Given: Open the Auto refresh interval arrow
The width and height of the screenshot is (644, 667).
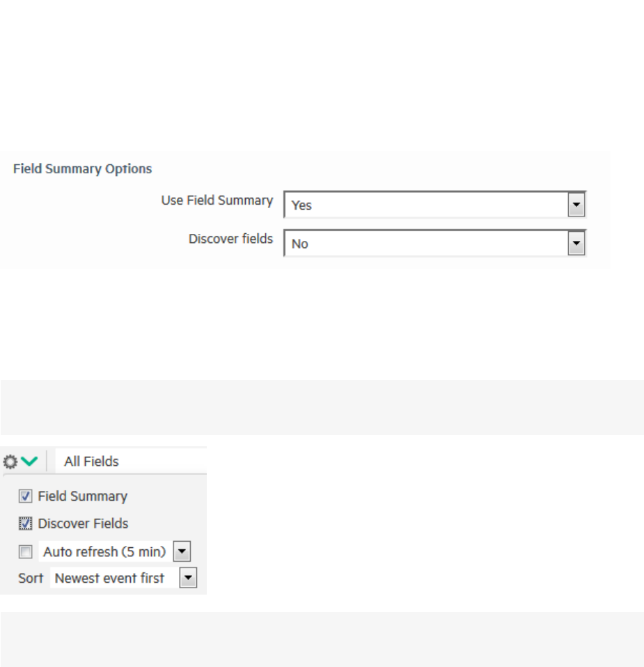Looking at the screenshot, I should tap(181, 552).
